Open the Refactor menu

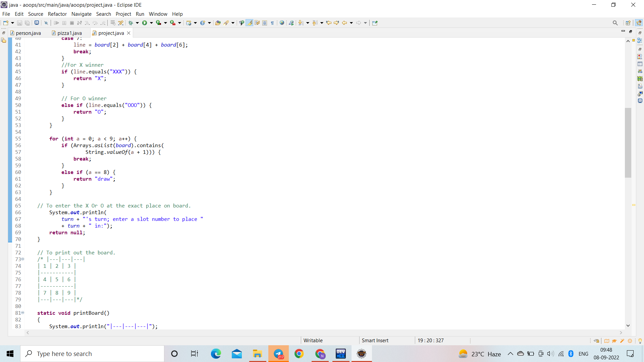57,14
